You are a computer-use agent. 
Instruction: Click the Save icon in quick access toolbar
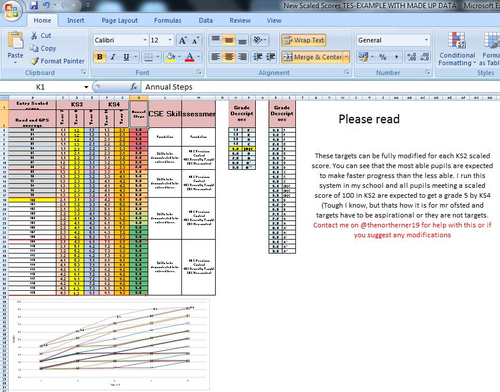[33, 5]
